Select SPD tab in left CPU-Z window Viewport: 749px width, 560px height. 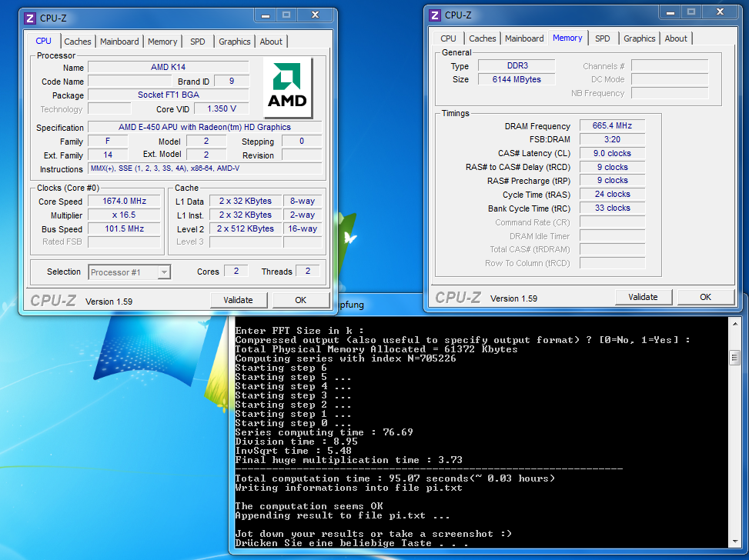pyautogui.click(x=198, y=42)
